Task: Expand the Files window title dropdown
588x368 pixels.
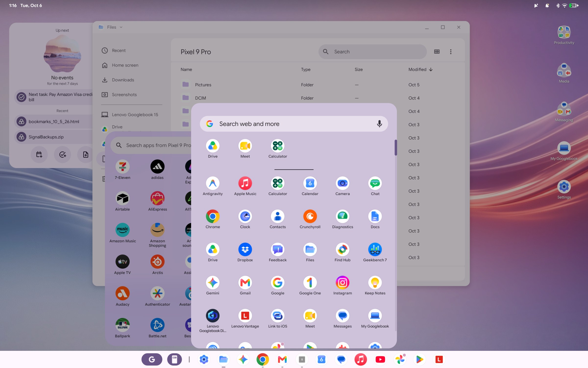Action: (x=121, y=27)
